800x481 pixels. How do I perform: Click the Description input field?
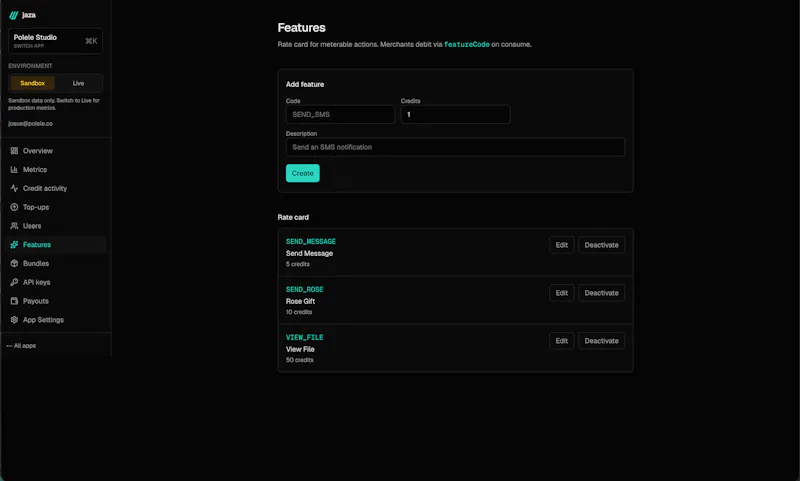[x=455, y=147]
